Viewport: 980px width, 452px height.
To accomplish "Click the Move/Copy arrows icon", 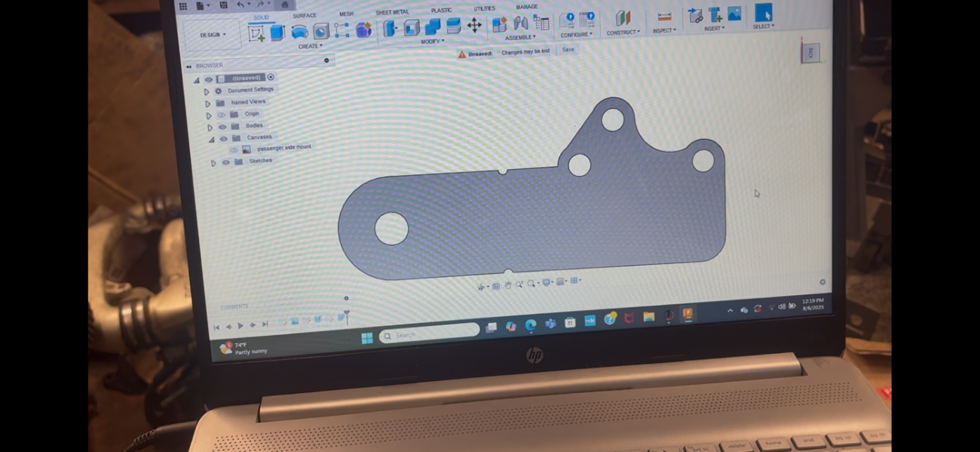I will coord(474,26).
